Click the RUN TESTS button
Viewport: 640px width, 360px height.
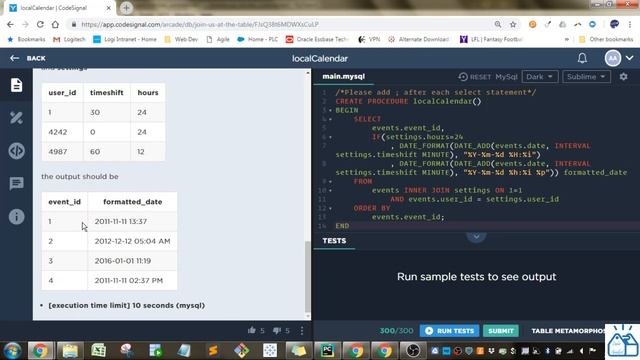[x=449, y=331]
